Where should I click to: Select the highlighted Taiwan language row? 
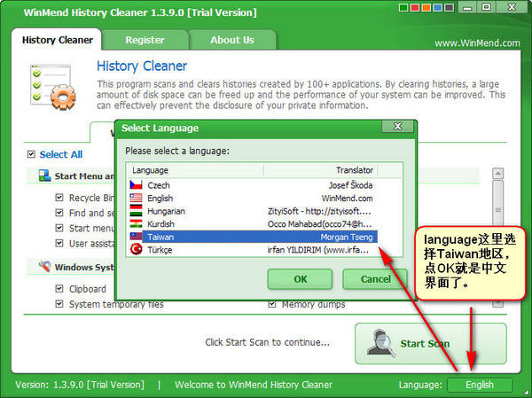[260, 237]
